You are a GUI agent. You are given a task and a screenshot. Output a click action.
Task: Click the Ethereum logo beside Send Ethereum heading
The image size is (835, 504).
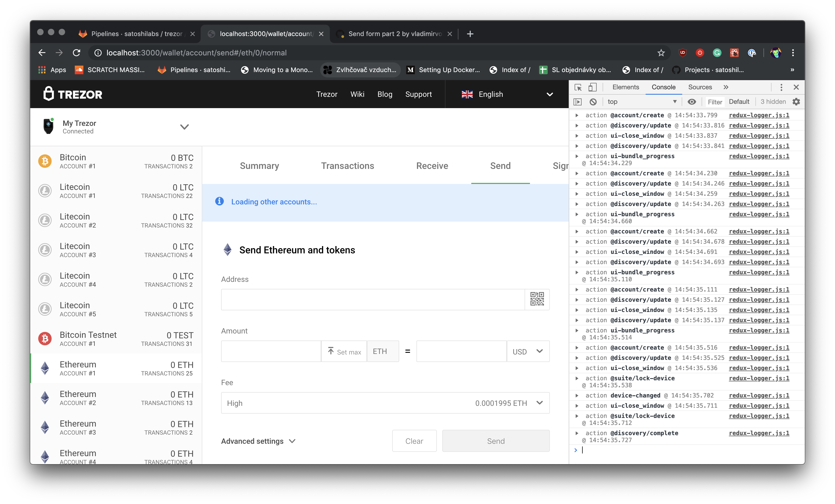click(x=227, y=250)
